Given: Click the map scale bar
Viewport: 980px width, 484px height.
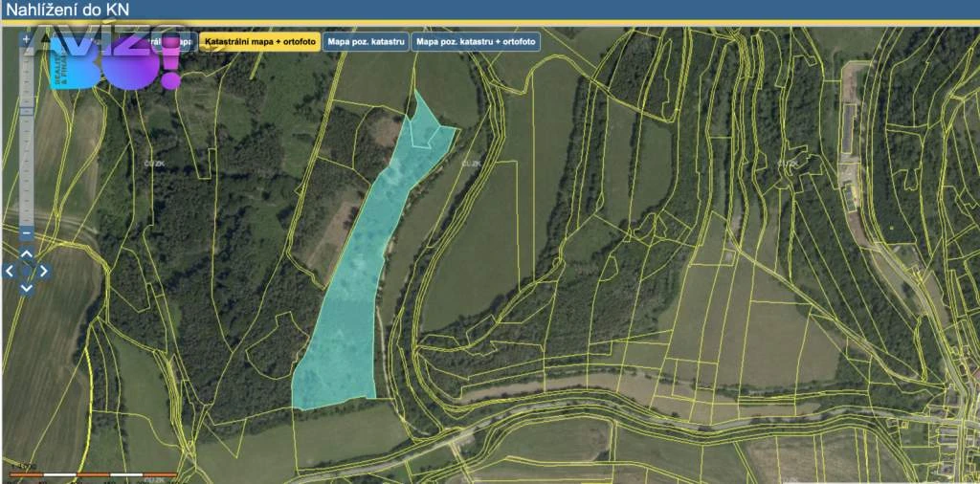Looking at the screenshot, I should pyautogui.click(x=94, y=473).
